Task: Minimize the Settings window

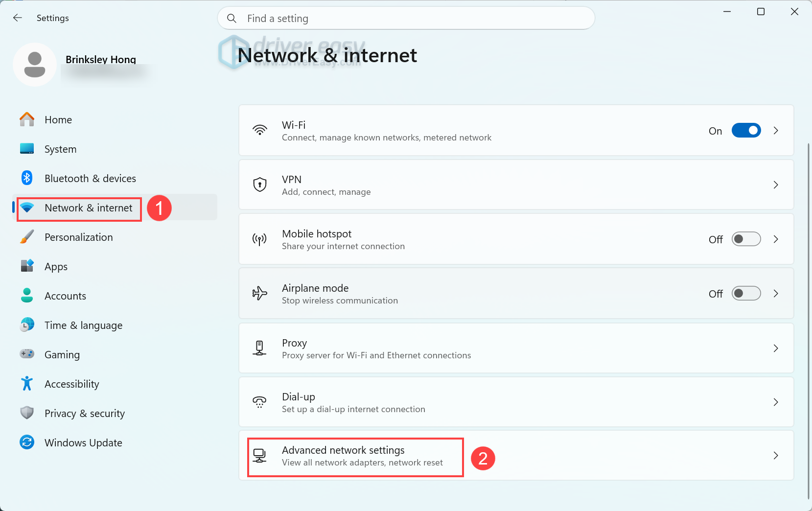Action: (x=727, y=11)
